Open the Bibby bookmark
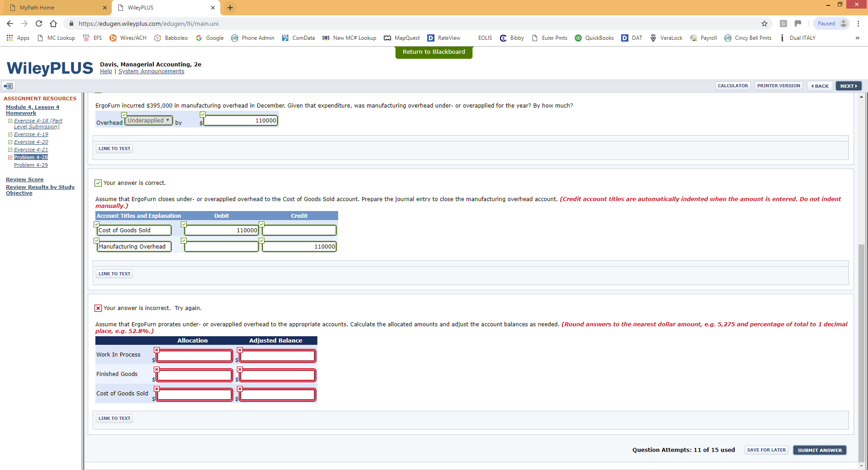Viewport: 868px width, 470px height. pos(512,38)
